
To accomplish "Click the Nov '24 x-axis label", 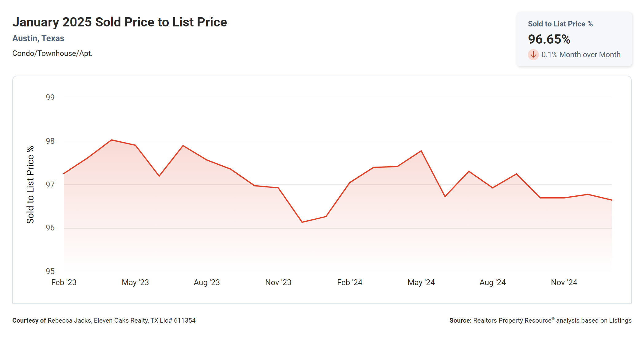I will point(564,282).
